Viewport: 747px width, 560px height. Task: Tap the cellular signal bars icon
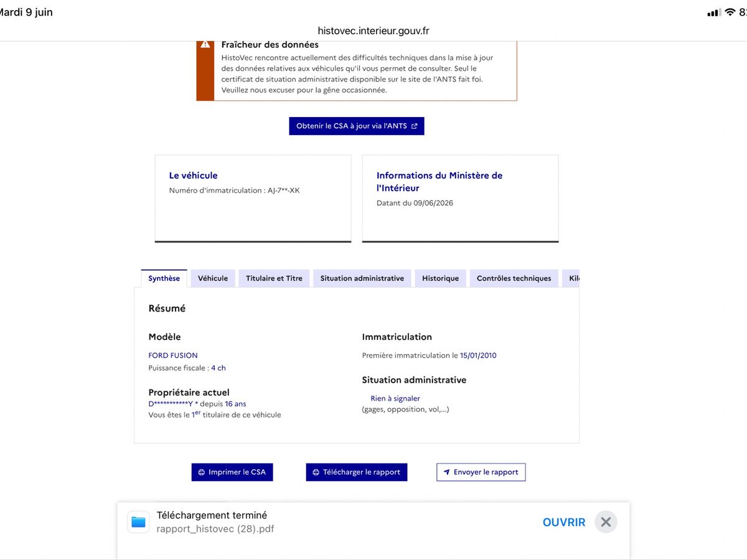[714, 12]
